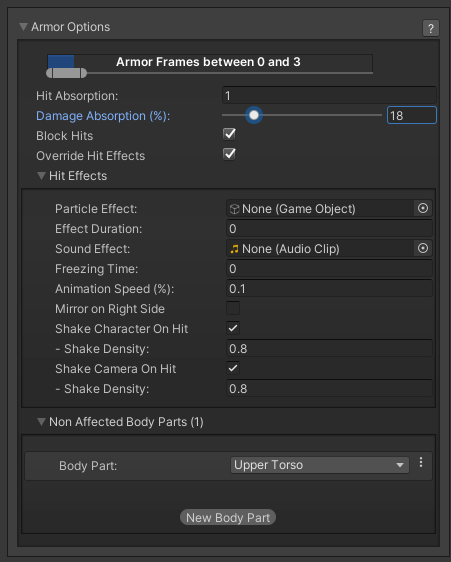Open the Upper Torso body part dropdown
This screenshot has height=562, width=451.
(319, 465)
